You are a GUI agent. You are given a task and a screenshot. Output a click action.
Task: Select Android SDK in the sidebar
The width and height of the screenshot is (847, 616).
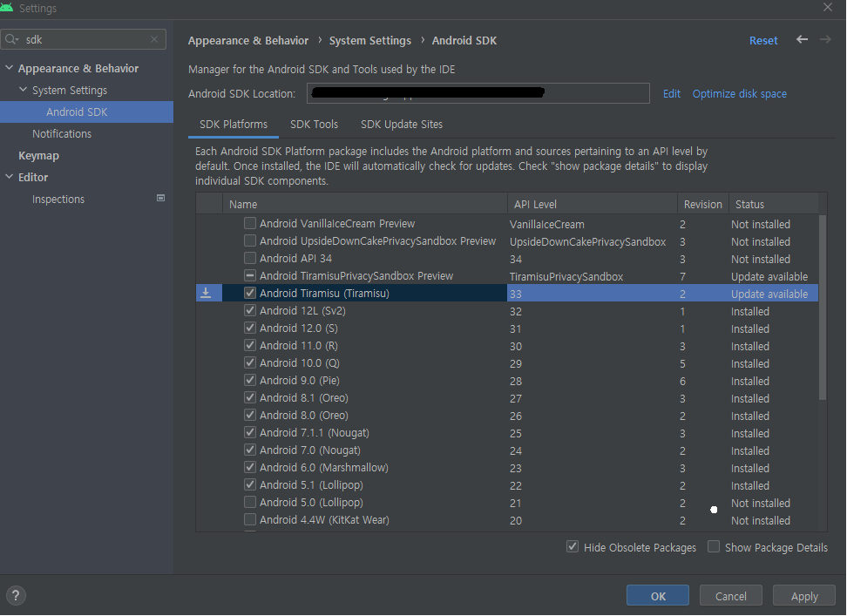pyautogui.click(x=86, y=112)
